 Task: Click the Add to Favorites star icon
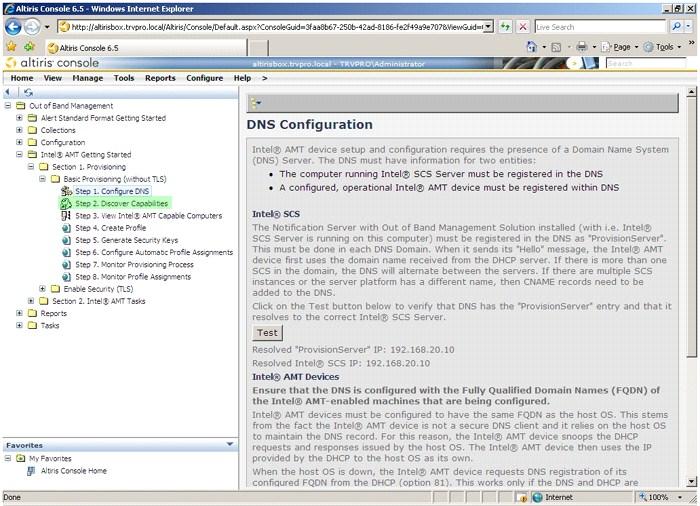click(x=29, y=46)
